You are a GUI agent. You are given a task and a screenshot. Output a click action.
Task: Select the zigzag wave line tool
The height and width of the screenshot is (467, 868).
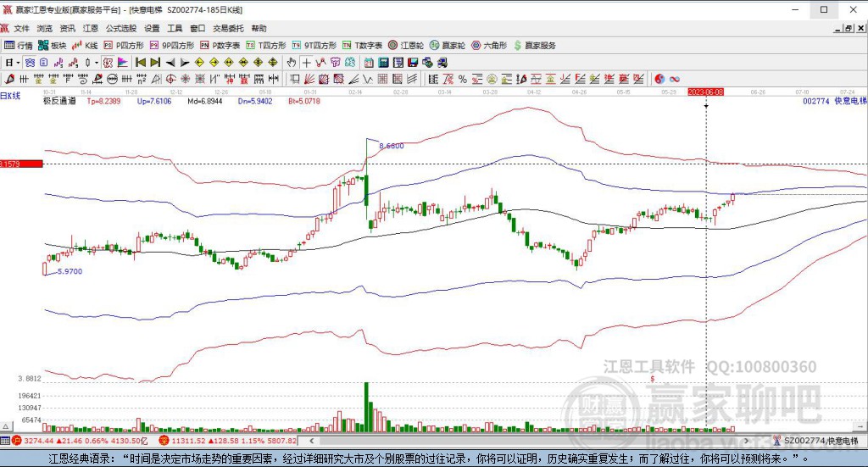pyautogui.click(x=368, y=79)
